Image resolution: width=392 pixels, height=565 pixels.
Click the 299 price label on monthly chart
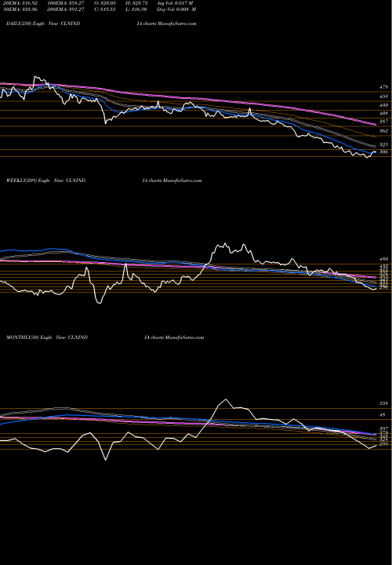383,444
